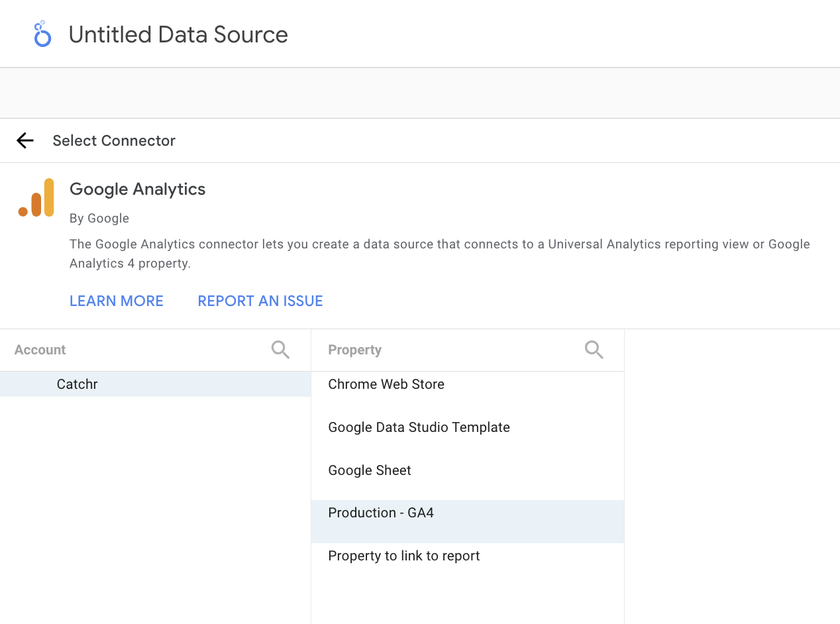Open search in the Account column

[x=281, y=350]
